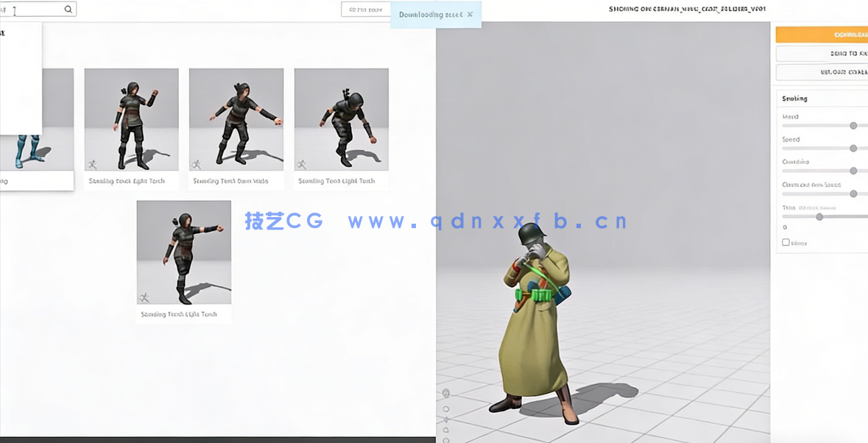
Task: Click the top circle orbit icon in the viewport
Action: pos(445,408)
